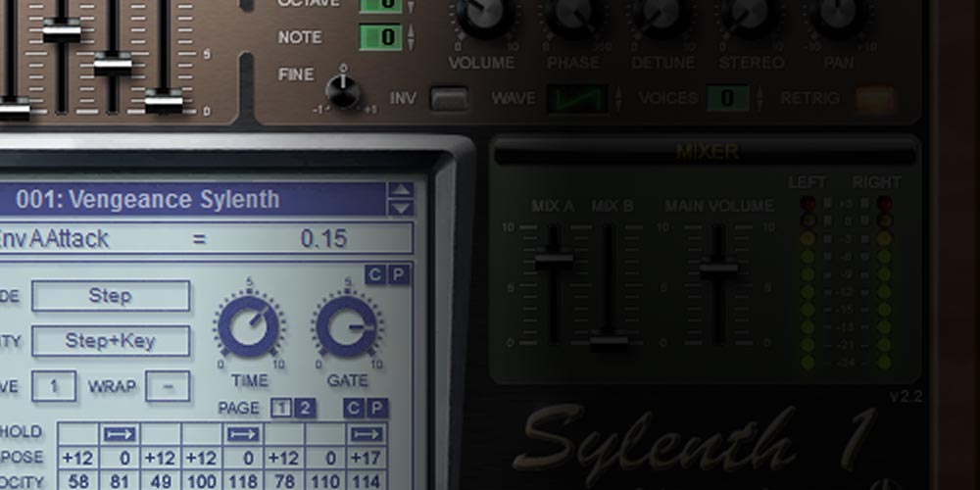The image size is (980, 490).
Task: Open the Step mode dropdown
Action: (111, 296)
